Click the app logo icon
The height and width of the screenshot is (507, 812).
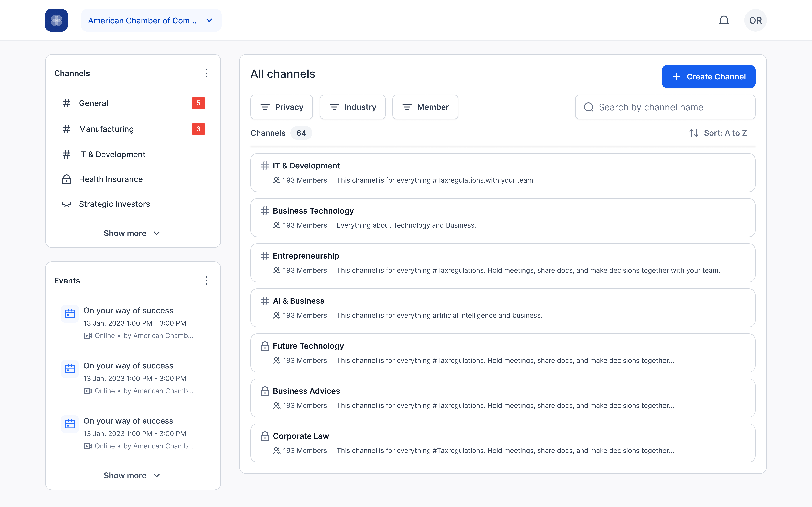56,20
